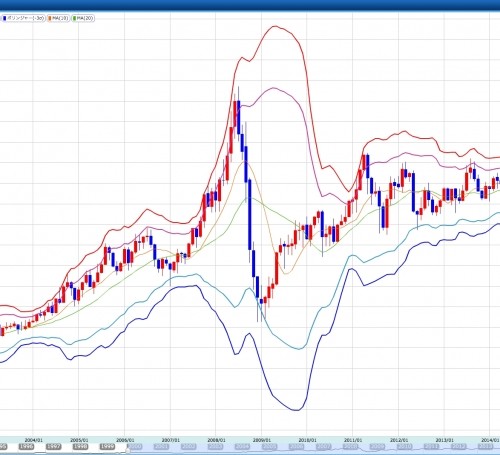Click the 2009/01 x-axis label
Image resolution: width=500 pixels, height=455 pixels.
pos(262,440)
